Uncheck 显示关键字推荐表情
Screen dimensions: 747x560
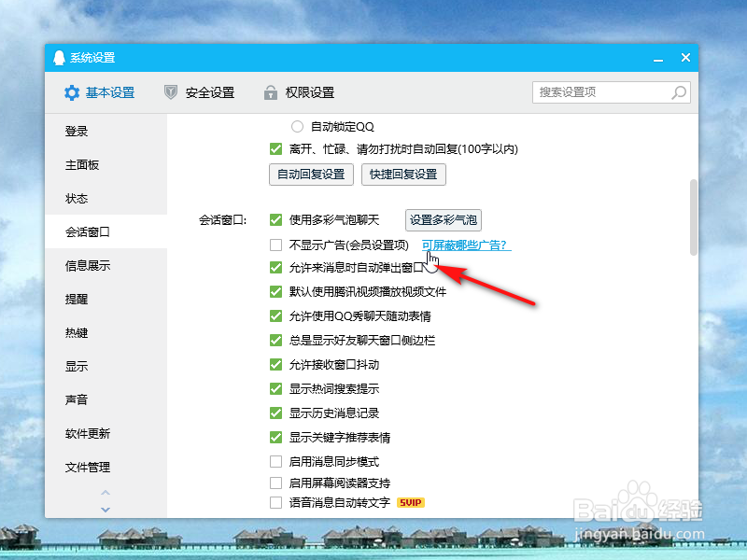pos(275,437)
